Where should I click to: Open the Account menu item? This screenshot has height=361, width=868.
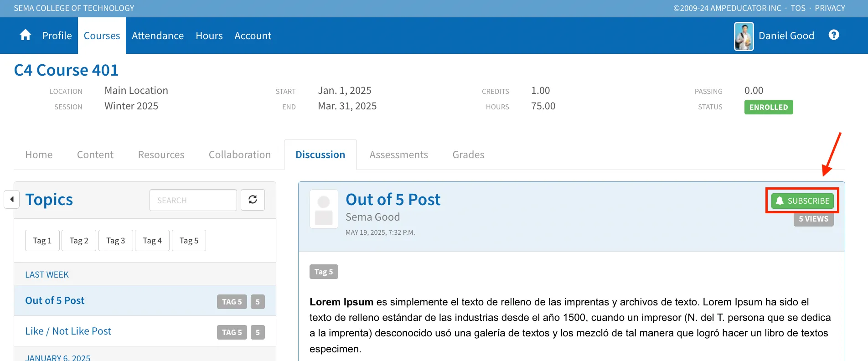tap(253, 36)
